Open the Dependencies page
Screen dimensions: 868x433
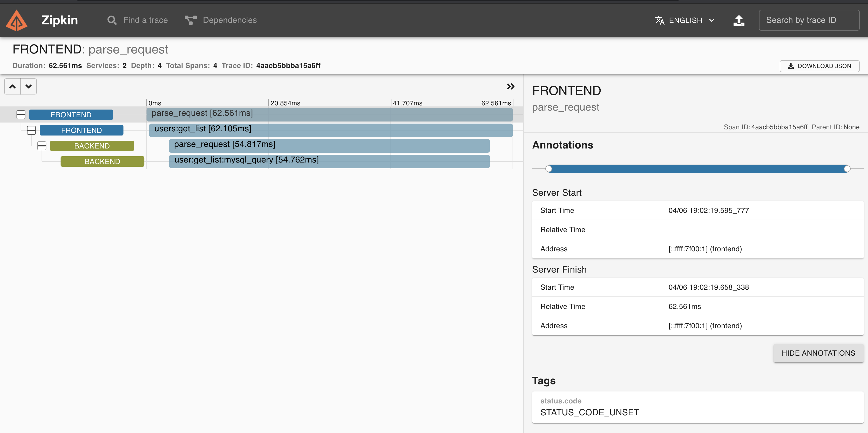point(229,20)
